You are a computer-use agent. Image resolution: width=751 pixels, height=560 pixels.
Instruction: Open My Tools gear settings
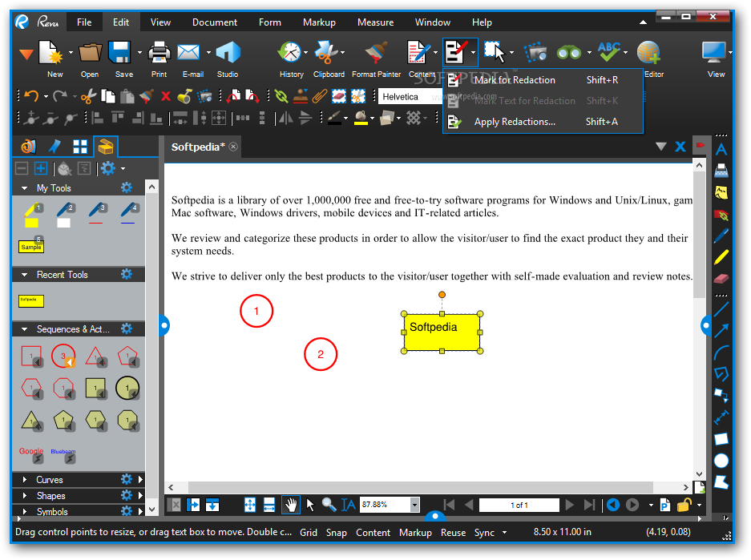(x=127, y=187)
